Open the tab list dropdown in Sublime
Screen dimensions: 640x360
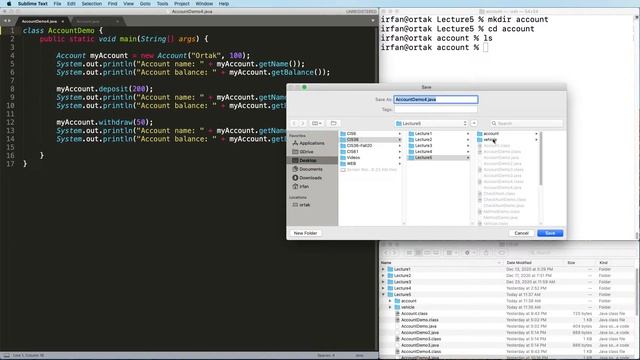click(x=372, y=21)
